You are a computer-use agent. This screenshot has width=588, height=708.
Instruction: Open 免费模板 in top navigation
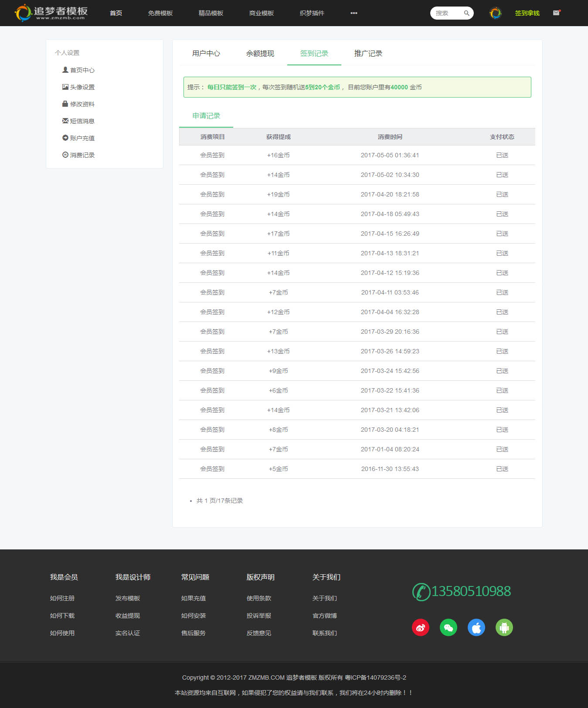(160, 13)
